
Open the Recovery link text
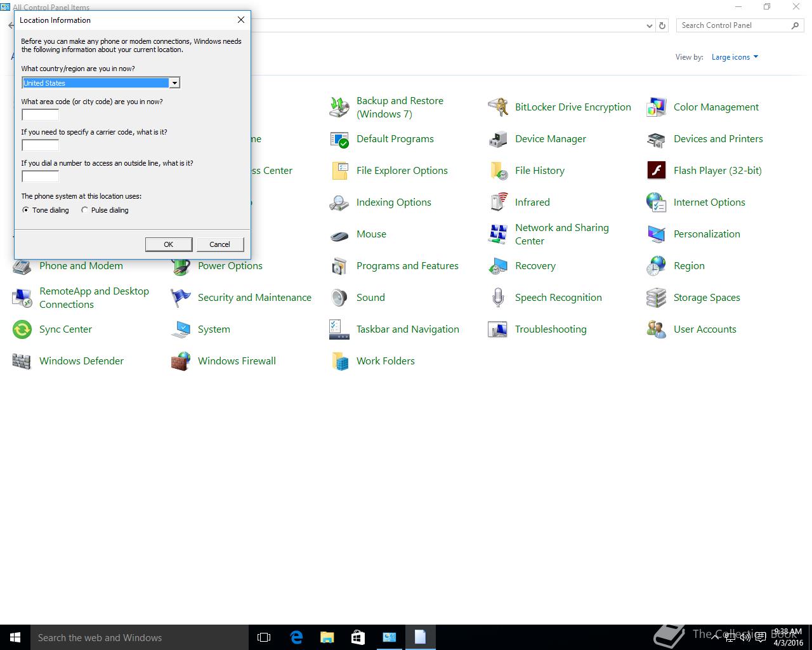(535, 266)
